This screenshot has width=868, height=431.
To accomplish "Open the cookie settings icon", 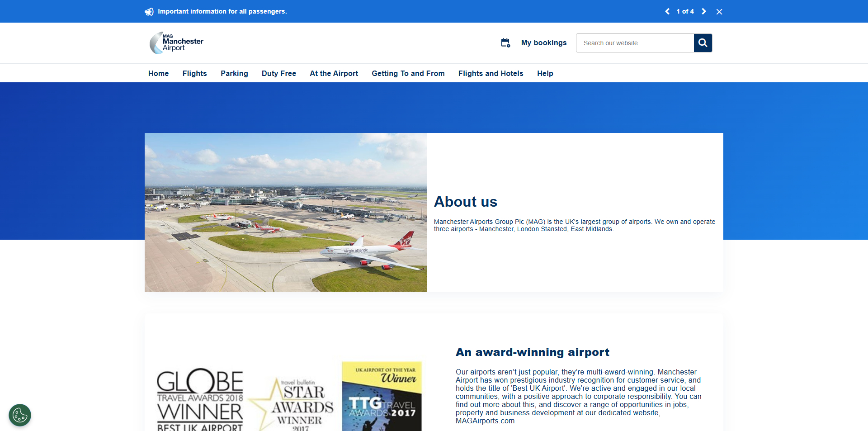I will tap(20, 415).
